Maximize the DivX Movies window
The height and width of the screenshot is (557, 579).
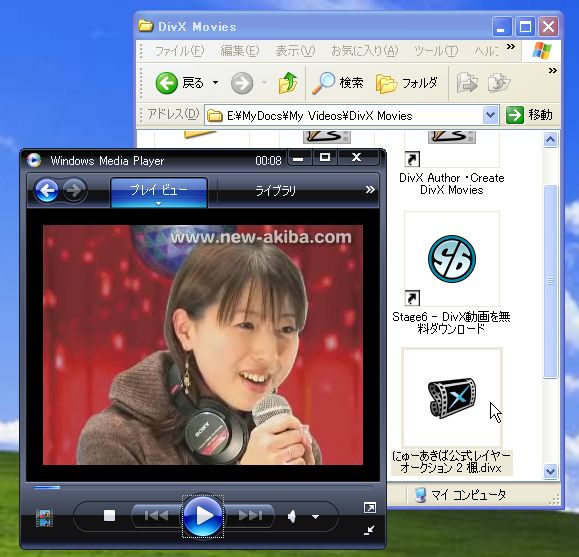(525, 27)
